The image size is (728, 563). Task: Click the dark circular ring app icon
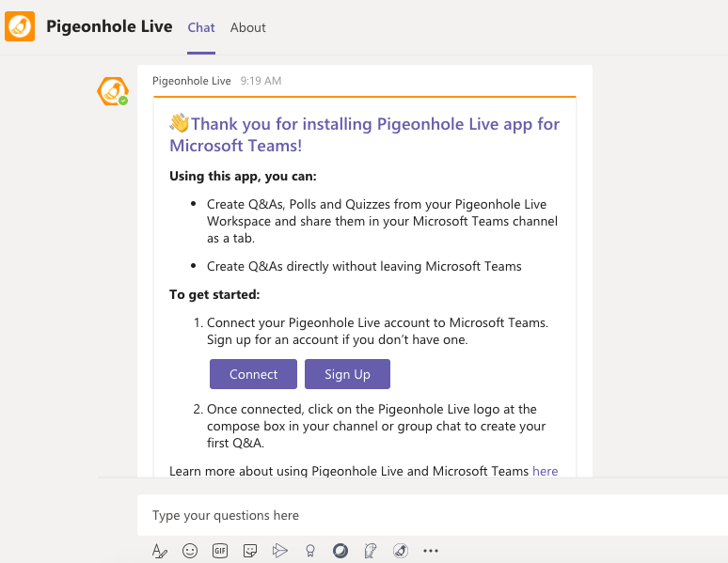(340, 551)
